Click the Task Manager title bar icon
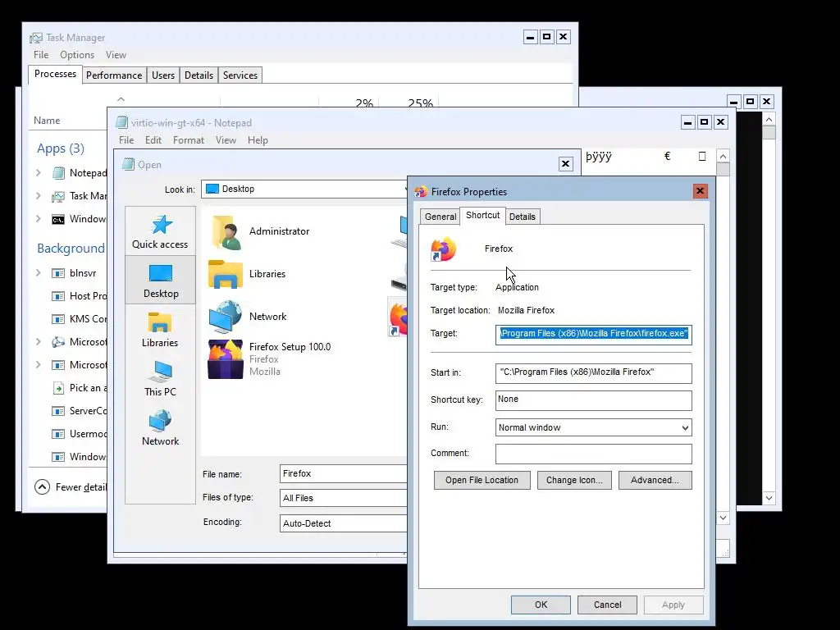The width and height of the screenshot is (840, 630). coord(36,38)
